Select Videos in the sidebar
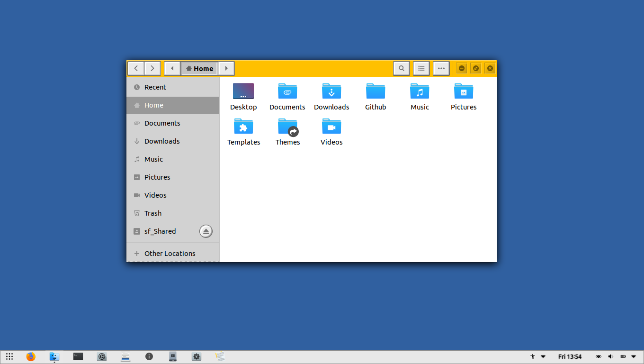Screen dimensions: 644x364 coord(173,195)
